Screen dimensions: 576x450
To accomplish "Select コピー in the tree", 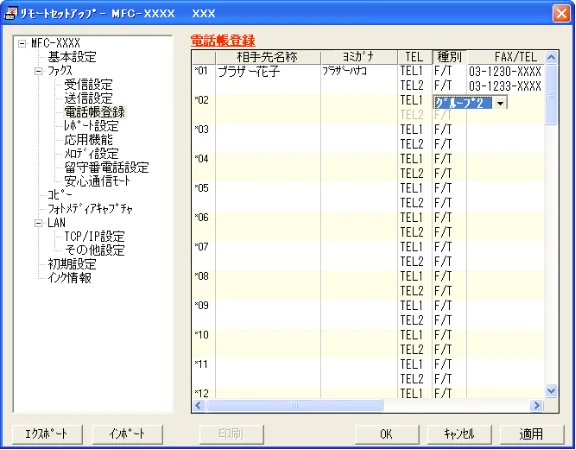I will pyautogui.click(x=60, y=195).
